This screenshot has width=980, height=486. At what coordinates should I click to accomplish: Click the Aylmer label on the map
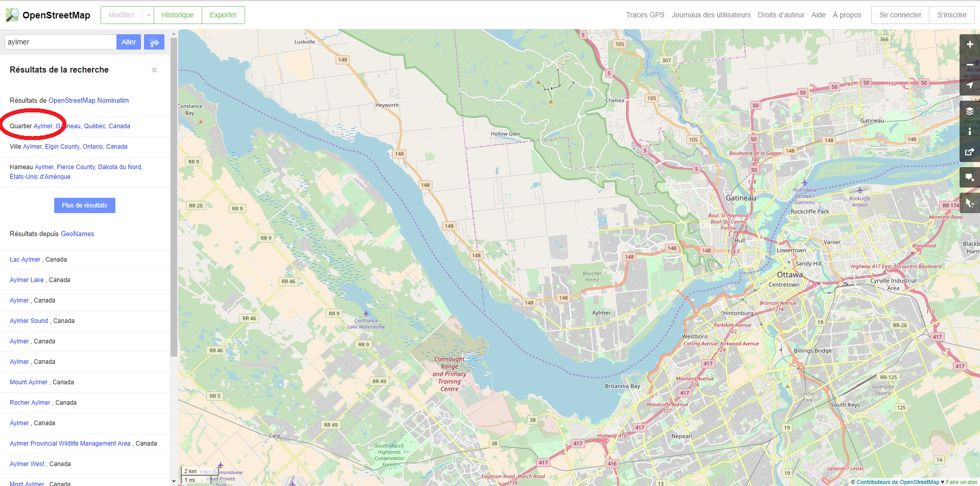[x=601, y=313]
